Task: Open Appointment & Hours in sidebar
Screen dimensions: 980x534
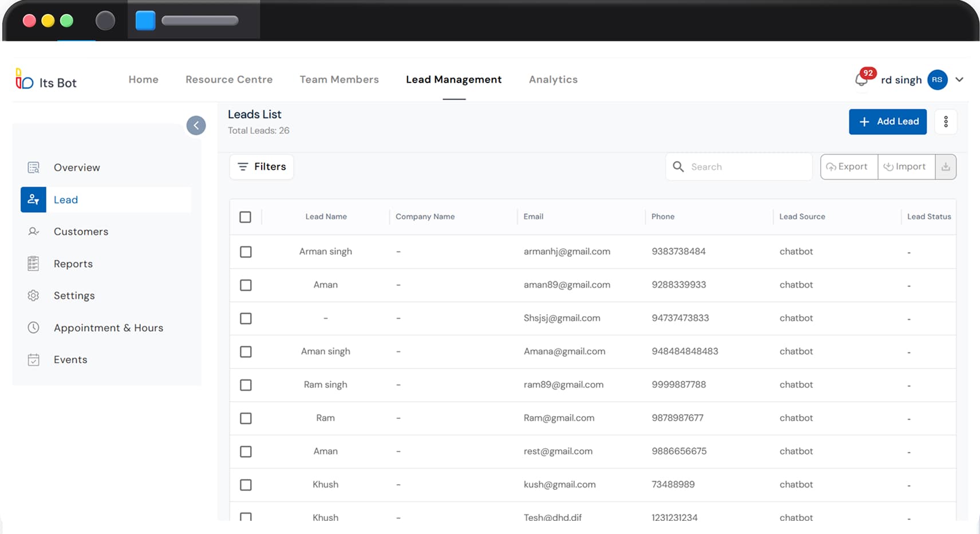Action: pos(108,328)
